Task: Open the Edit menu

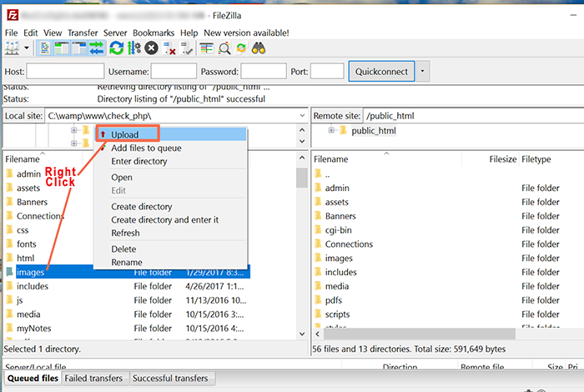Action: pos(31,33)
